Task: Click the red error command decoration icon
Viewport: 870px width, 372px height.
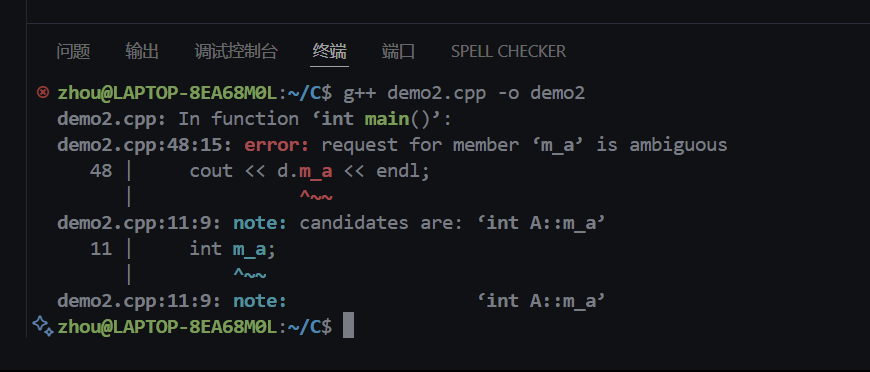Action: pos(43,92)
